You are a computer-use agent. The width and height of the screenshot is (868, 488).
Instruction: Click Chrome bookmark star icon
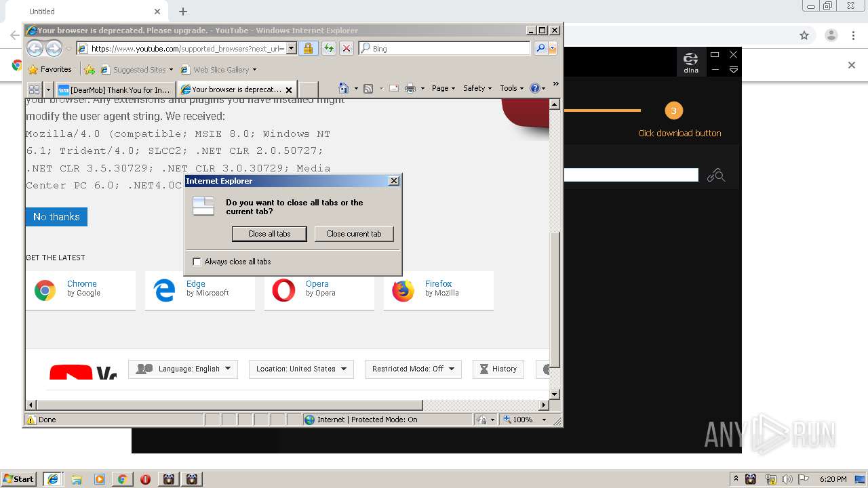click(804, 35)
